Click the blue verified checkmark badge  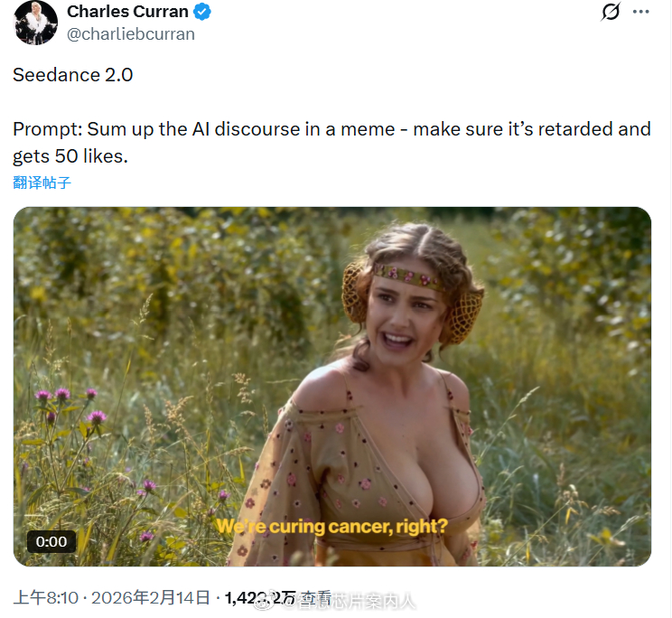click(x=201, y=12)
